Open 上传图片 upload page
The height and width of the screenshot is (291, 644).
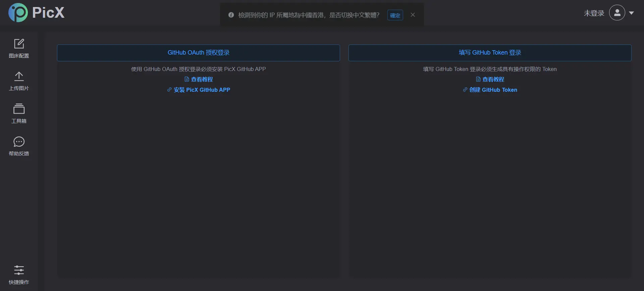pos(19,81)
